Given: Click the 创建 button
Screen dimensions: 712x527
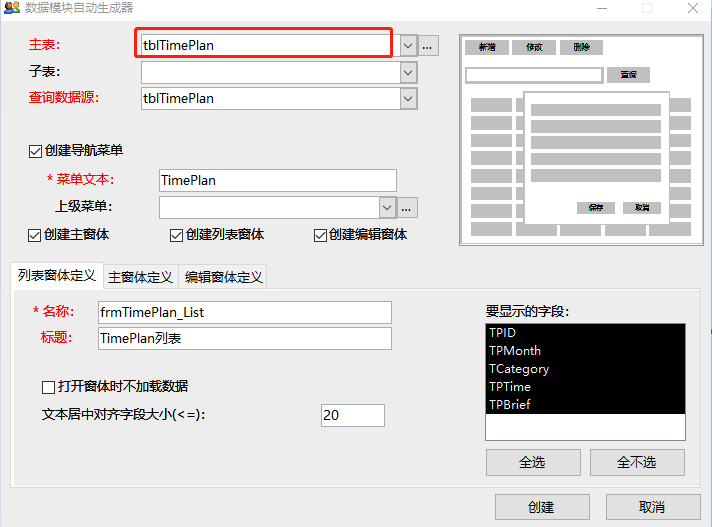Looking at the screenshot, I should click(x=542, y=507).
